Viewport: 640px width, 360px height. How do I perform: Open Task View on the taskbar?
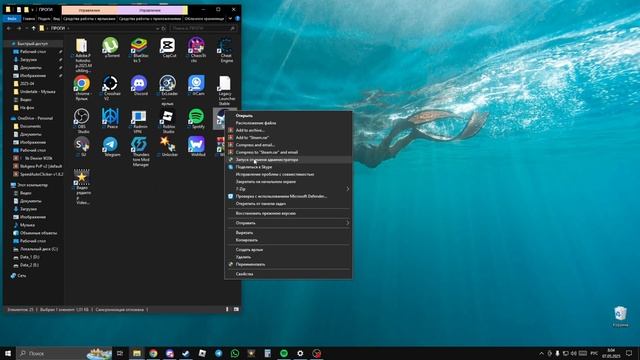coord(120,353)
